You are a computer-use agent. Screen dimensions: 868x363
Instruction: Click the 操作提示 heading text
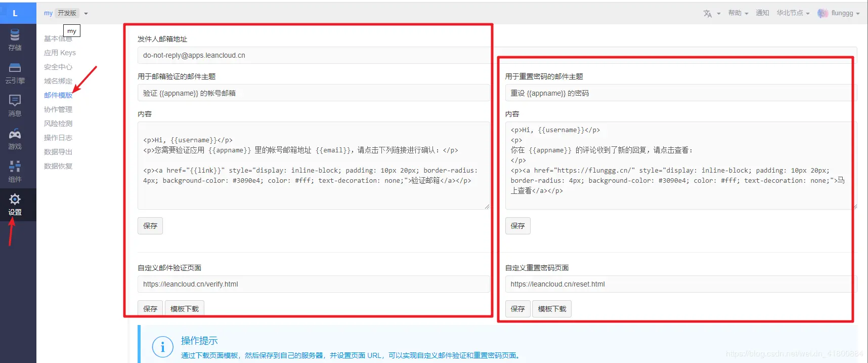pyautogui.click(x=199, y=341)
